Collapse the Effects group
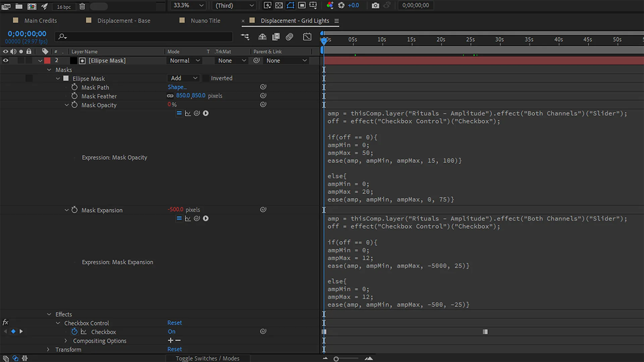The width and height of the screenshot is (644, 362). coord(49,314)
